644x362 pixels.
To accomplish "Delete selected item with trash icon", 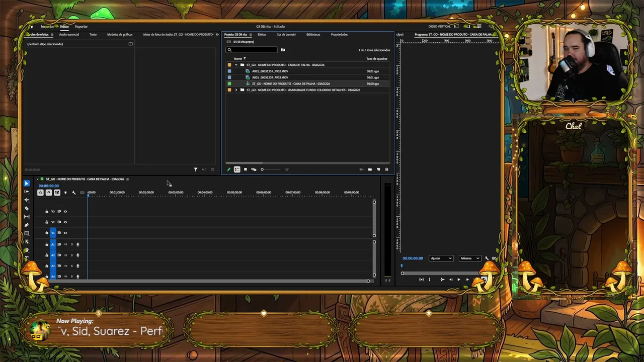I will coord(386,169).
